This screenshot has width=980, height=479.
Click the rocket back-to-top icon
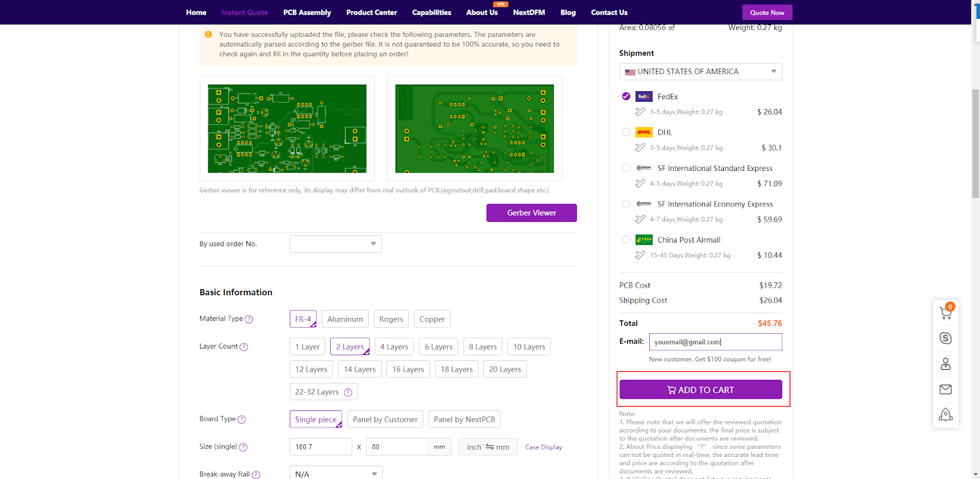(945, 415)
